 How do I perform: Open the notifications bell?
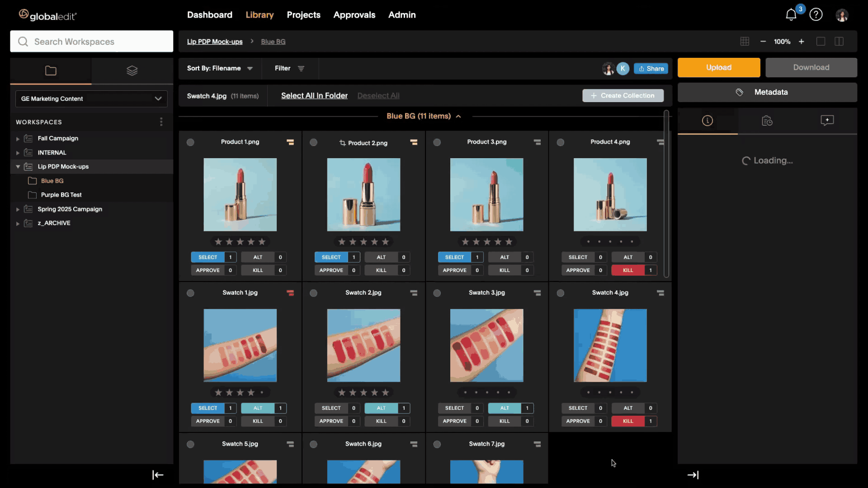(791, 15)
